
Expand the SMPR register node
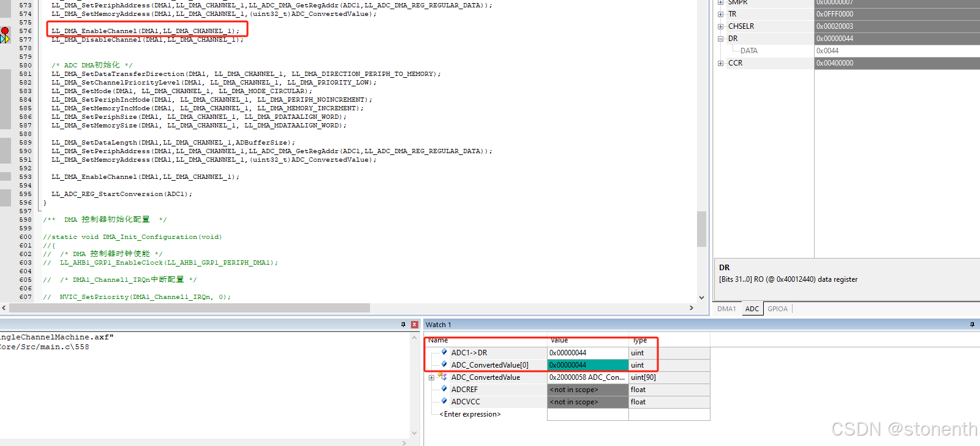coord(720,2)
